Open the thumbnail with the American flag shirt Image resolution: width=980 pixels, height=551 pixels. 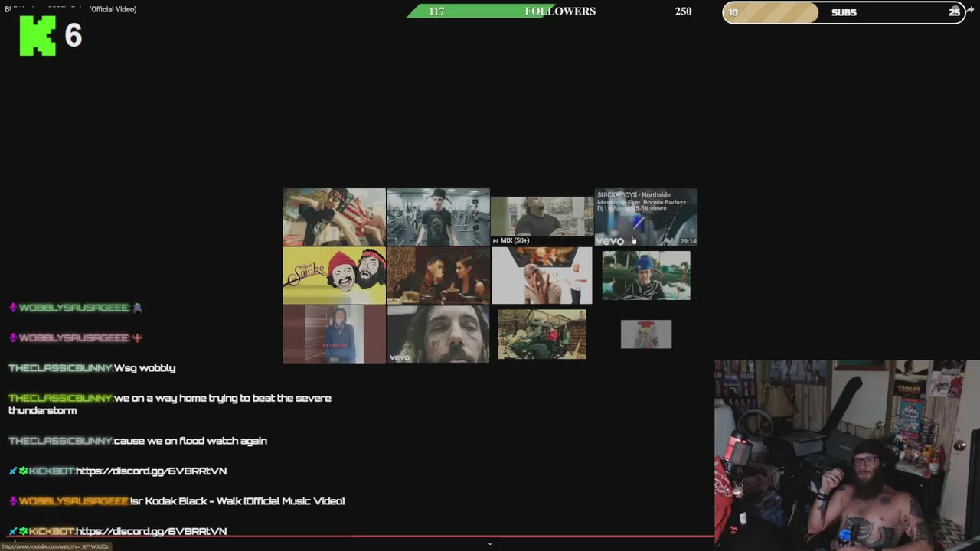point(334,217)
